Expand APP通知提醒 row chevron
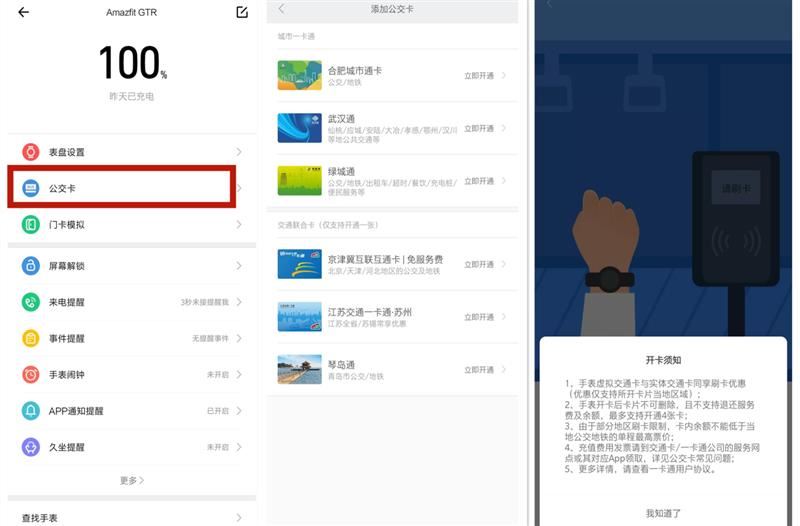 (239, 411)
